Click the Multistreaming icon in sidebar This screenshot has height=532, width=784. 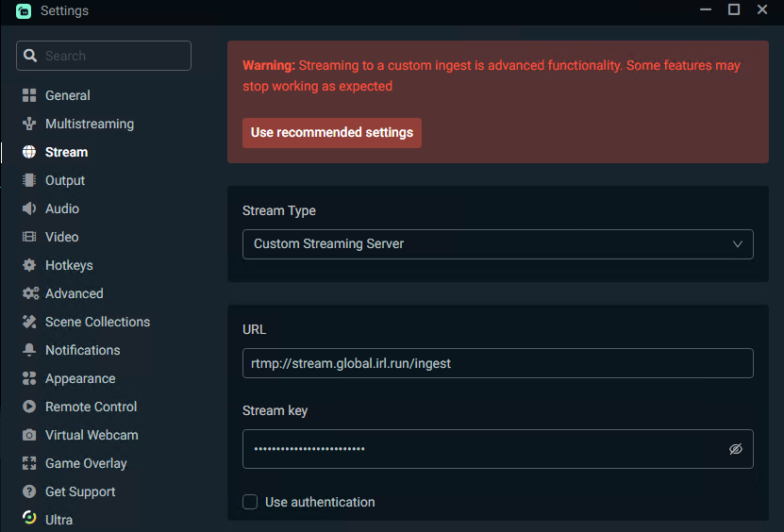[x=29, y=124]
